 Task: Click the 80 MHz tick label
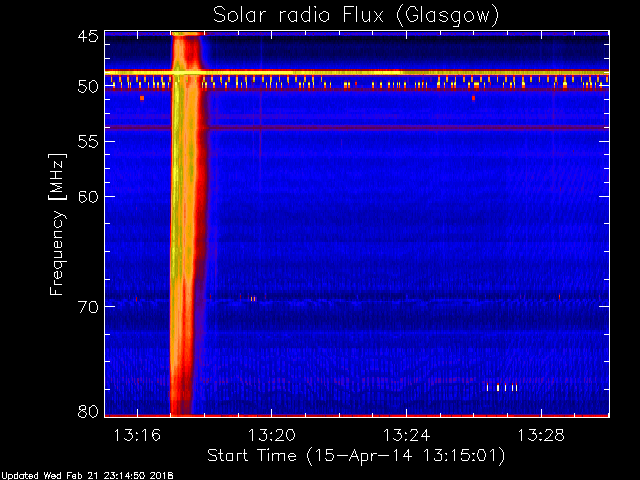pyautogui.click(x=88, y=411)
